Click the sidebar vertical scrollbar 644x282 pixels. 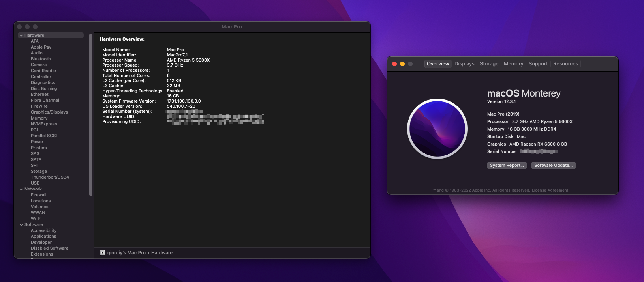[91, 115]
